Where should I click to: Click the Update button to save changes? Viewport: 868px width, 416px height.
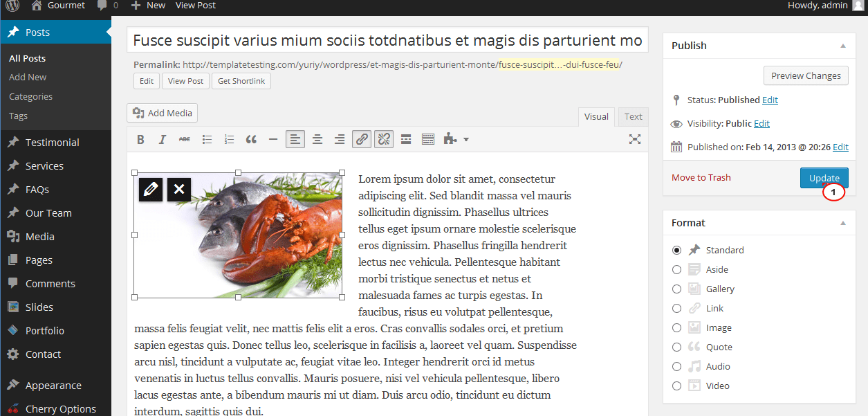[824, 177]
